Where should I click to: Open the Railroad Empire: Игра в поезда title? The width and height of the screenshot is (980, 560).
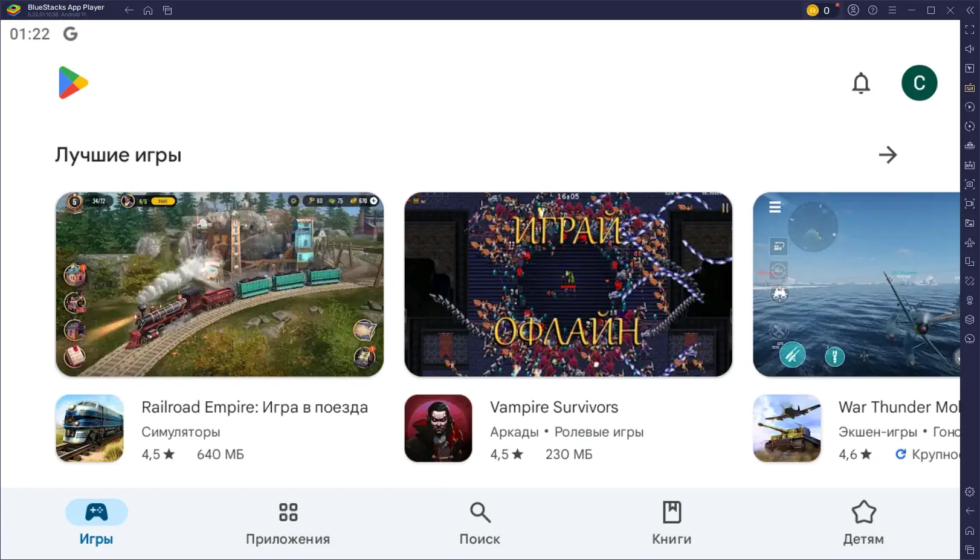pos(254,407)
